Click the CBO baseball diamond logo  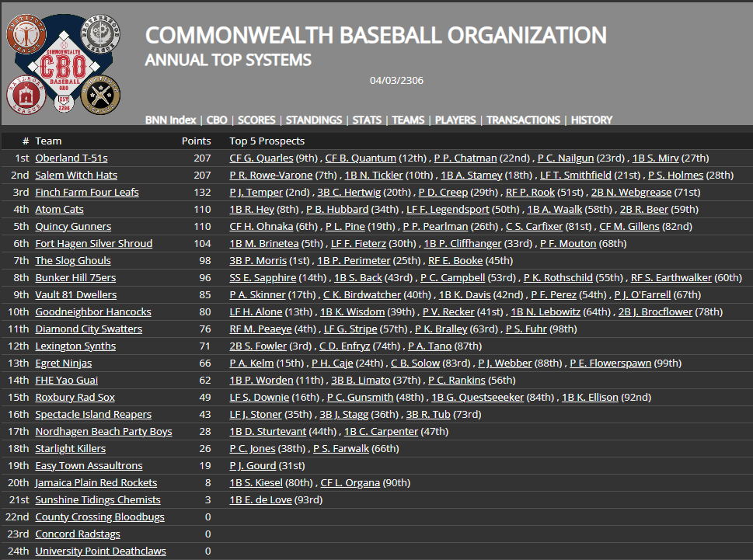coord(64,63)
